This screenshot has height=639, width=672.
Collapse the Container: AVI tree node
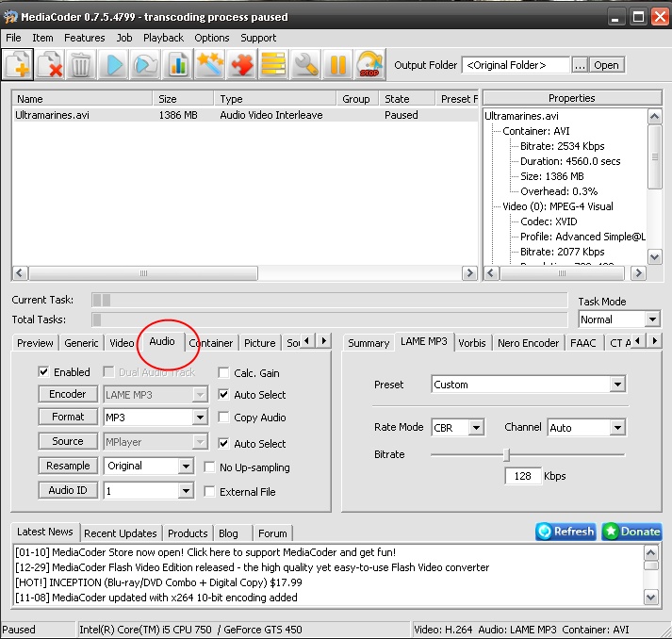click(535, 131)
